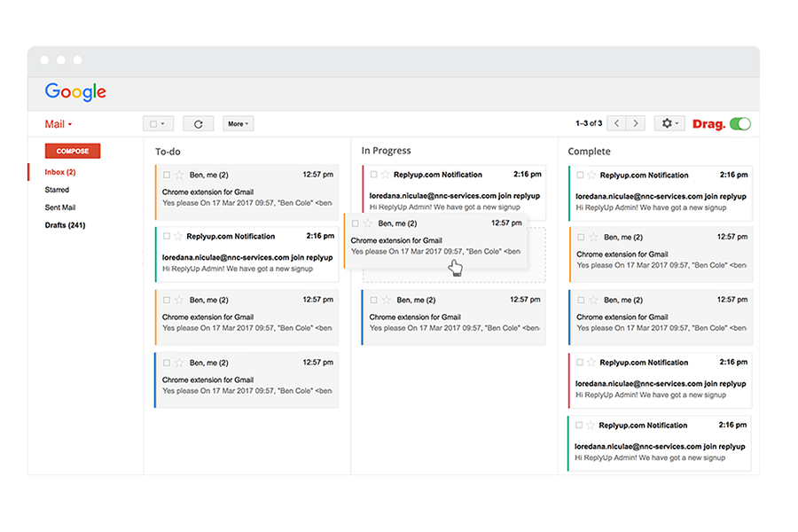Toggle the Drag switch off
This screenshot has height=532, width=798.
click(x=740, y=124)
